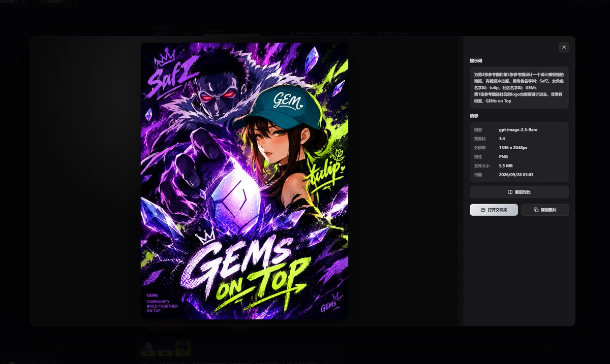Click the second dimmed reference thumbnail below the dialog
Viewport: 610px width, 364px height.
[166, 348]
